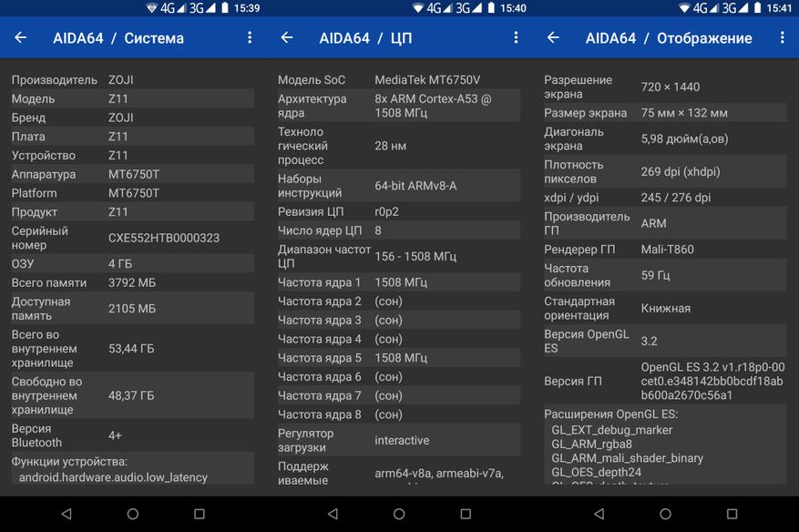Tap the screen size value 75 мм × 132 мм

pos(684,113)
